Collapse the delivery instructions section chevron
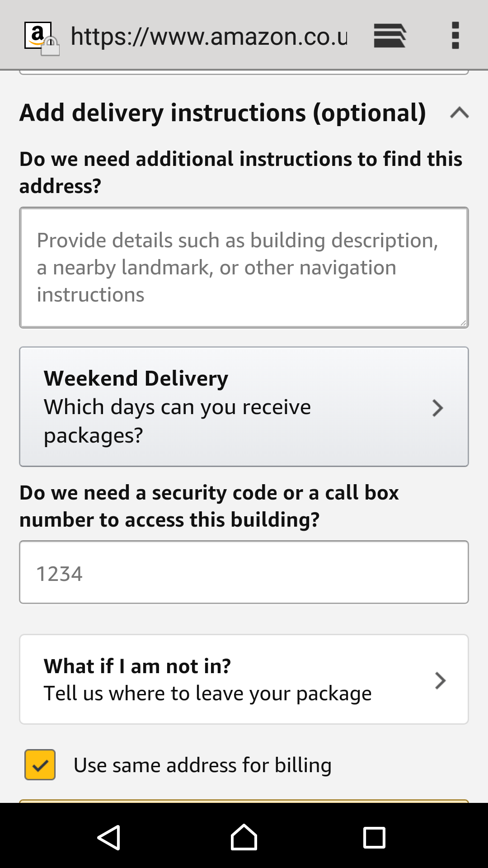488x868 pixels. 460,113
